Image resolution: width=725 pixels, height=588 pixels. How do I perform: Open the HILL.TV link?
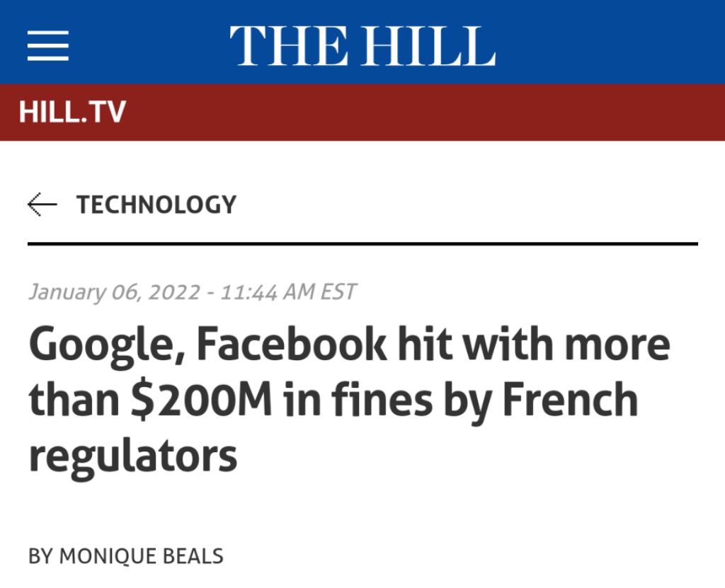click(72, 113)
